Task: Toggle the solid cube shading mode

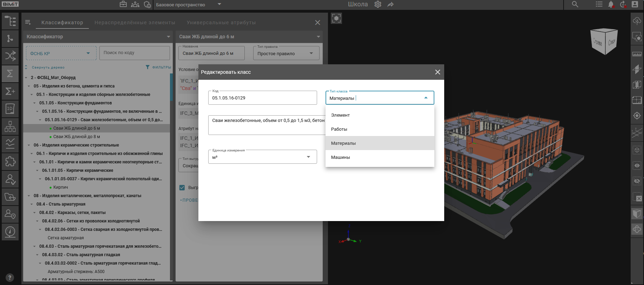Action: tap(637, 214)
